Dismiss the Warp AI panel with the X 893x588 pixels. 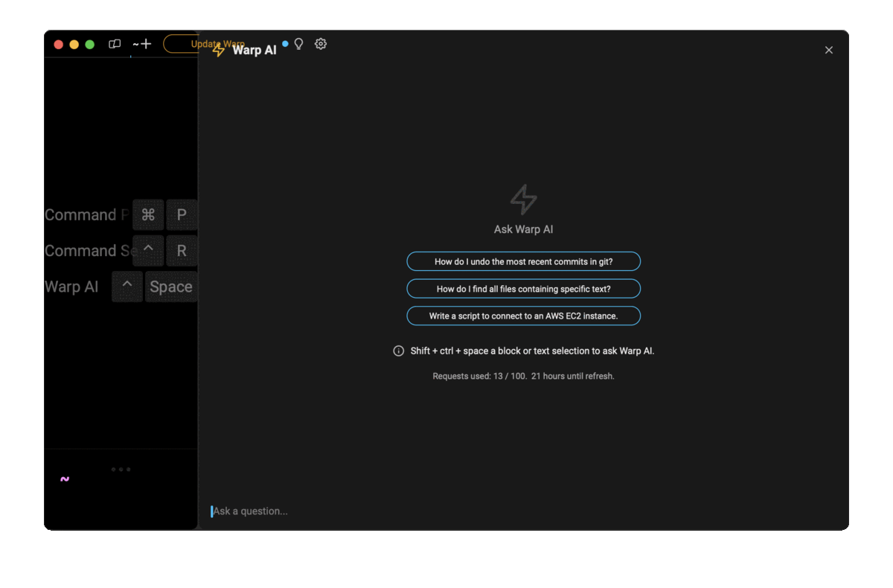pyautogui.click(x=828, y=50)
